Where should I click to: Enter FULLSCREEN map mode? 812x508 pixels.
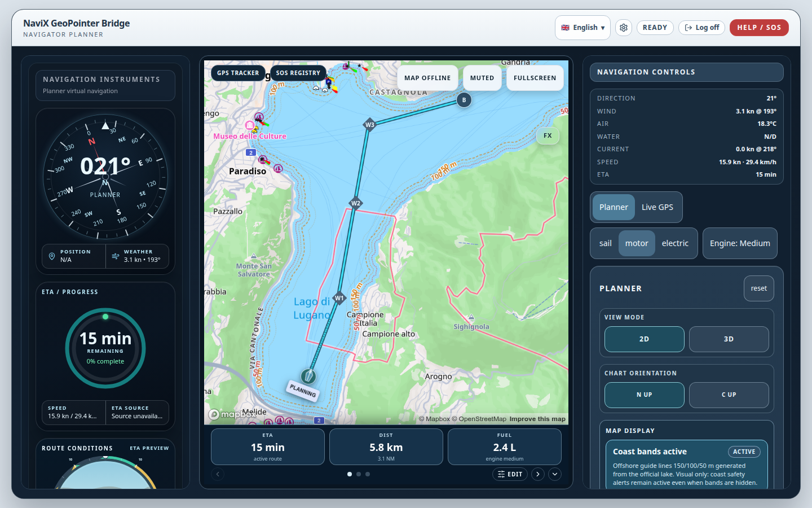pos(535,78)
